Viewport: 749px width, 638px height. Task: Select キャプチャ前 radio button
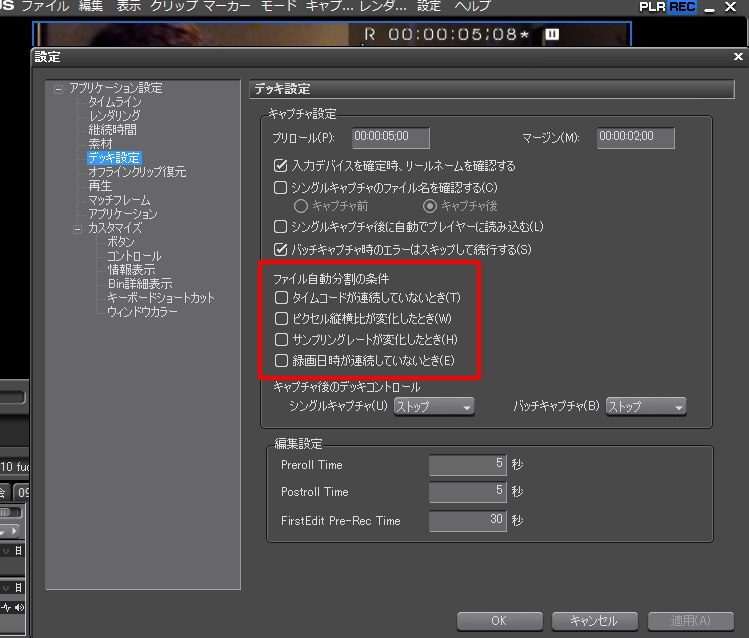[x=300, y=206]
